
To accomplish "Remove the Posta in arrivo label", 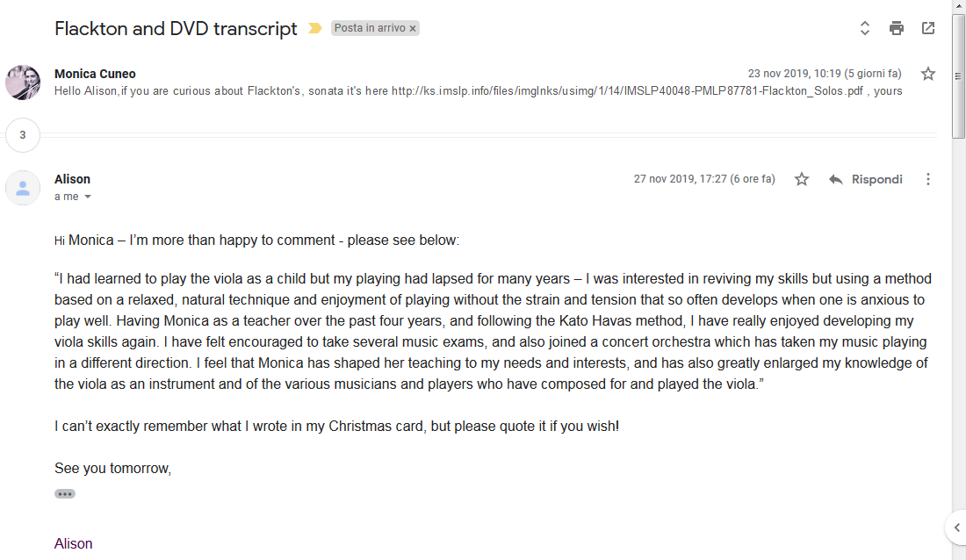I will pyautogui.click(x=413, y=28).
